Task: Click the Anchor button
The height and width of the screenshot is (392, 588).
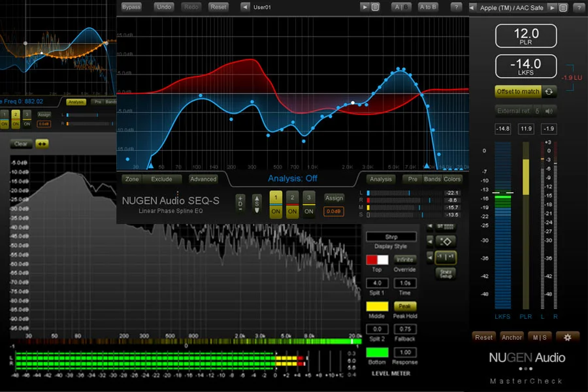Action: [x=512, y=337]
